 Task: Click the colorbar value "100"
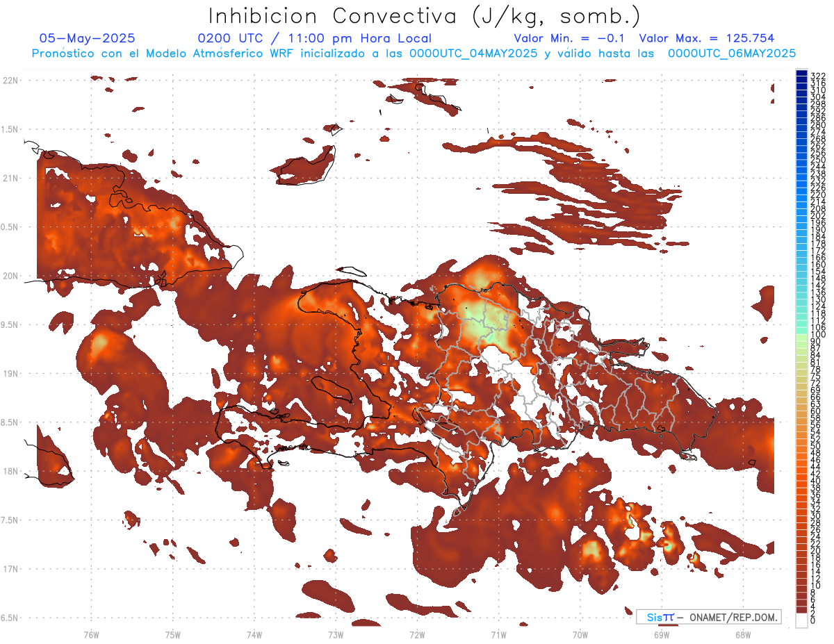[818, 335]
